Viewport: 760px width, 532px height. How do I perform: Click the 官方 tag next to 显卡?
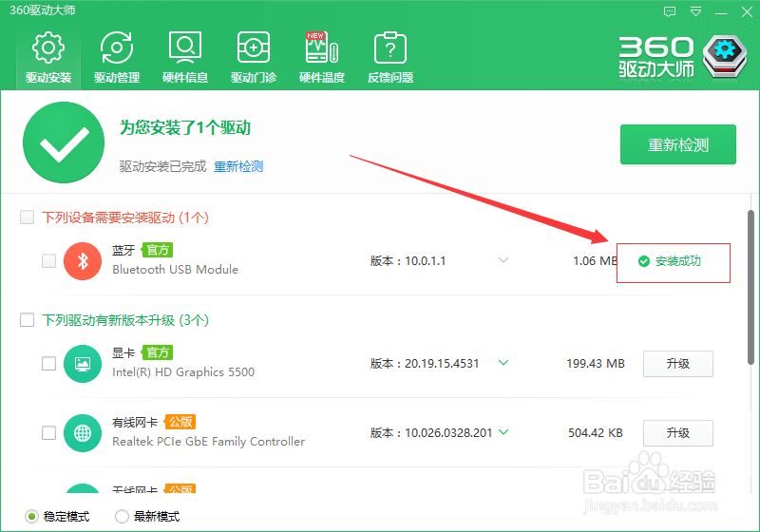[158, 352]
